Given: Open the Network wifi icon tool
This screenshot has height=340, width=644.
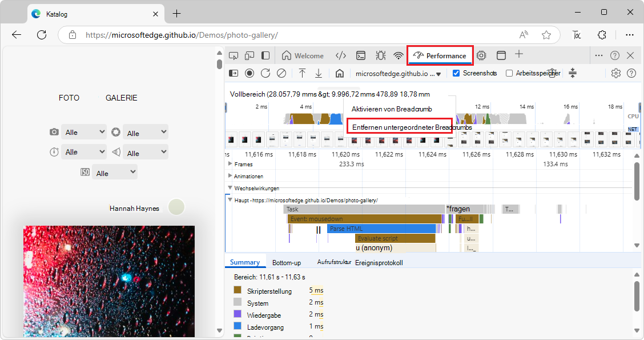Looking at the screenshot, I should pyautogui.click(x=399, y=55).
